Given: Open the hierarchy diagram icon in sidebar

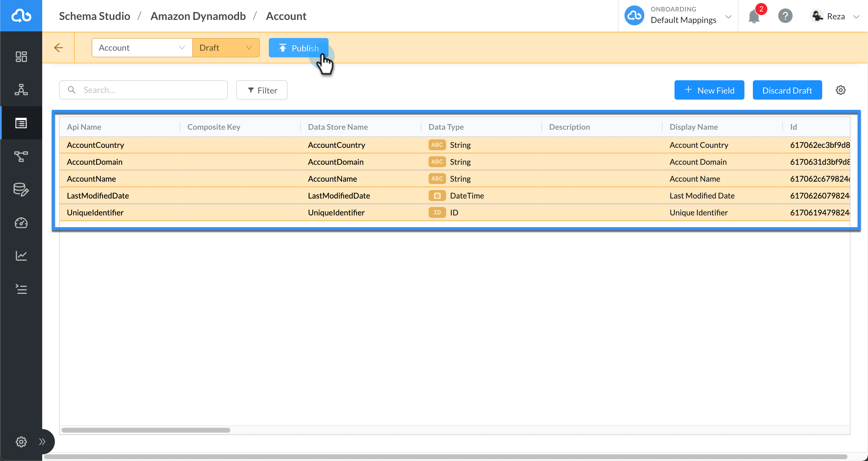Looking at the screenshot, I should (21, 90).
